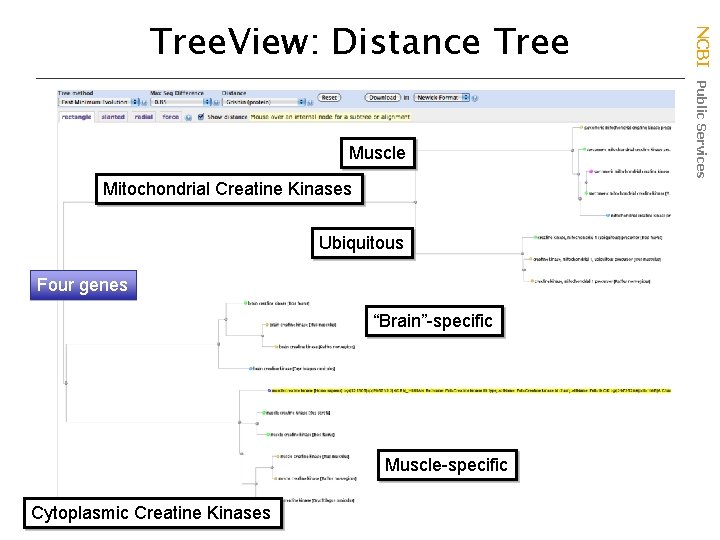The width and height of the screenshot is (720, 540).
Task: Click internal node joining ubiquitous mitochondrial clade
Action: 522,253
